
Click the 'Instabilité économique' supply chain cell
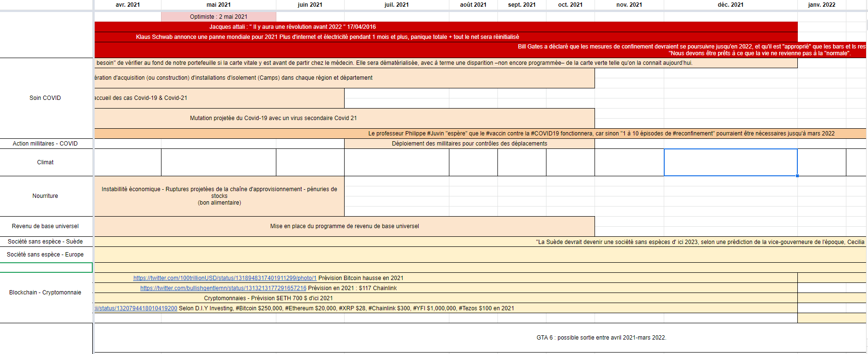[219, 196]
